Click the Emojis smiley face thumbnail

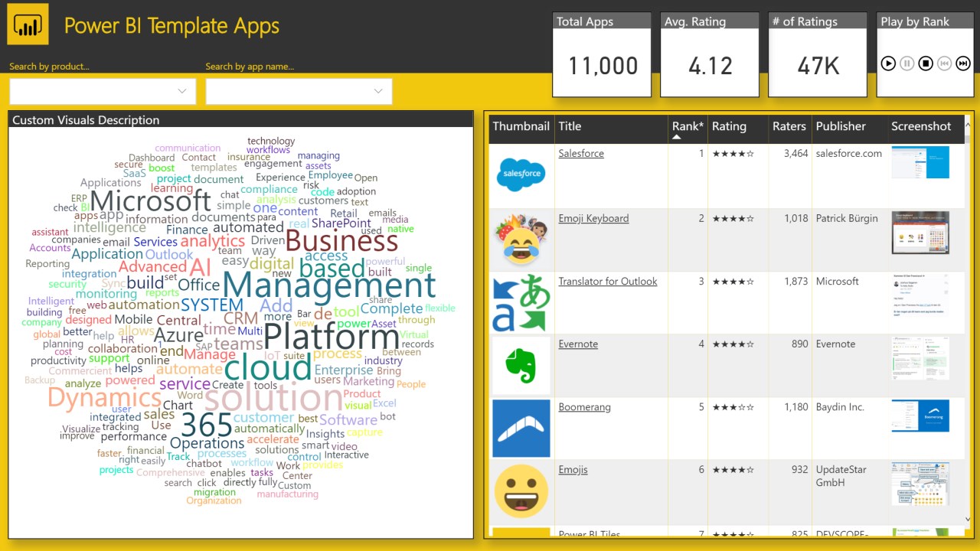click(521, 491)
